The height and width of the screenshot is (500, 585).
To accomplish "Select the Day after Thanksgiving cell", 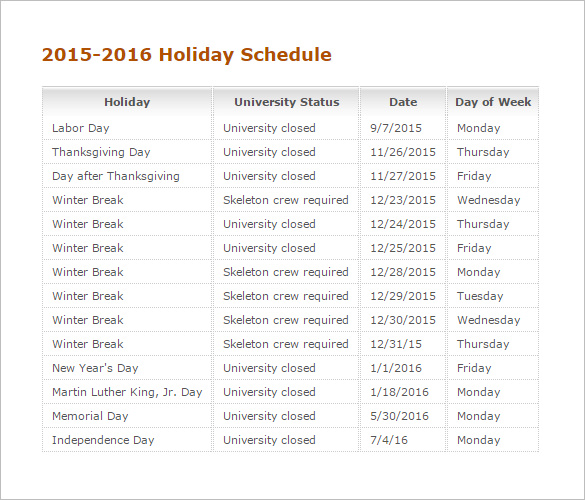I will pyautogui.click(x=127, y=176).
